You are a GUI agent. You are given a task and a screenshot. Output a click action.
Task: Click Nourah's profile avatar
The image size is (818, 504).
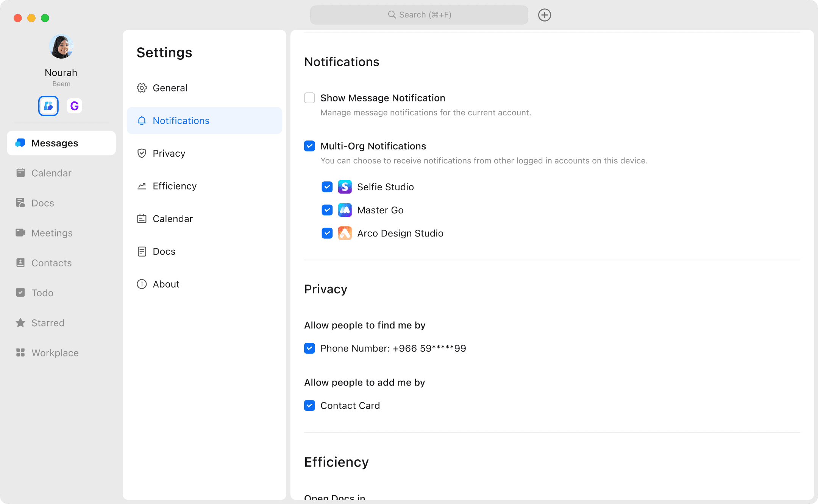[x=61, y=47]
